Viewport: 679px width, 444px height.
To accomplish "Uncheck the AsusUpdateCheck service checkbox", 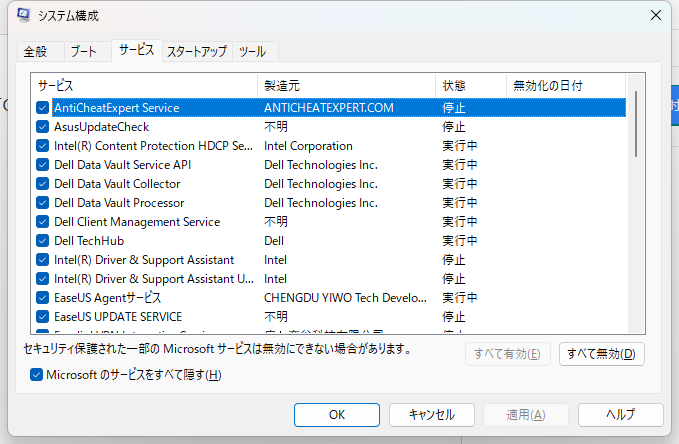I will click(42, 127).
